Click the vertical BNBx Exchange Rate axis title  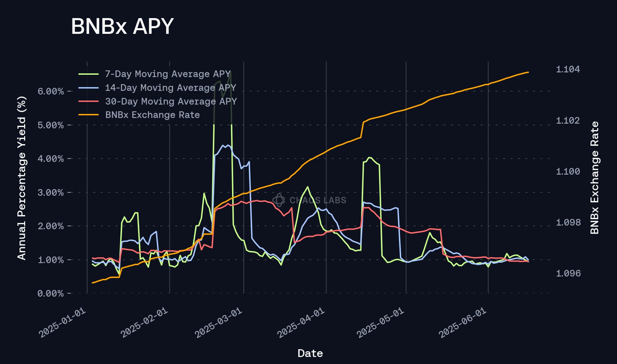coord(595,178)
